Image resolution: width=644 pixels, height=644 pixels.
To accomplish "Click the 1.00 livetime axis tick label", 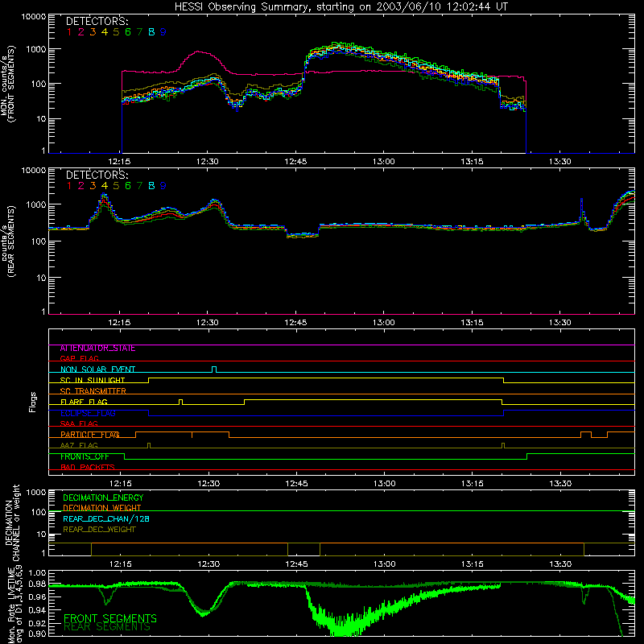I will pos(37,573).
